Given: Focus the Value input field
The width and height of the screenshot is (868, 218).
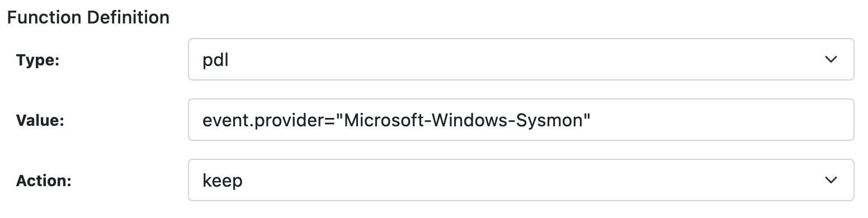Looking at the screenshot, I should [x=521, y=120].
